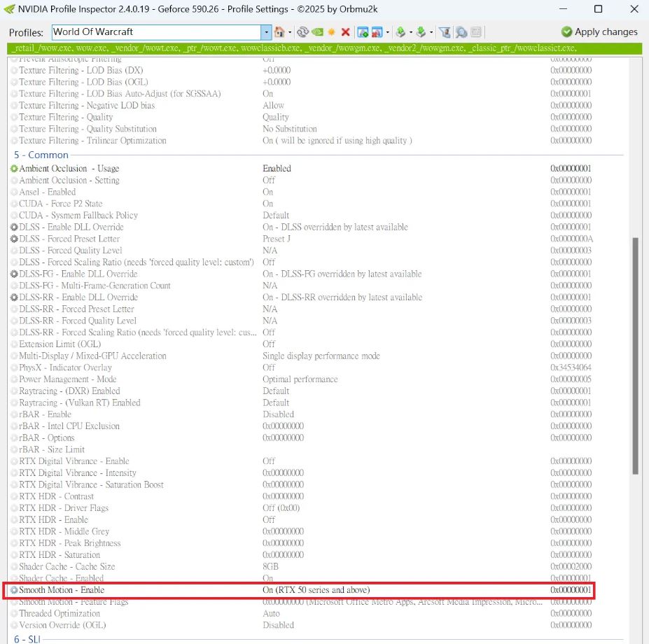This screenshot has height=644, width=649.
Task: Click the add application to profile icon
Action: click(x=363, y=32)
